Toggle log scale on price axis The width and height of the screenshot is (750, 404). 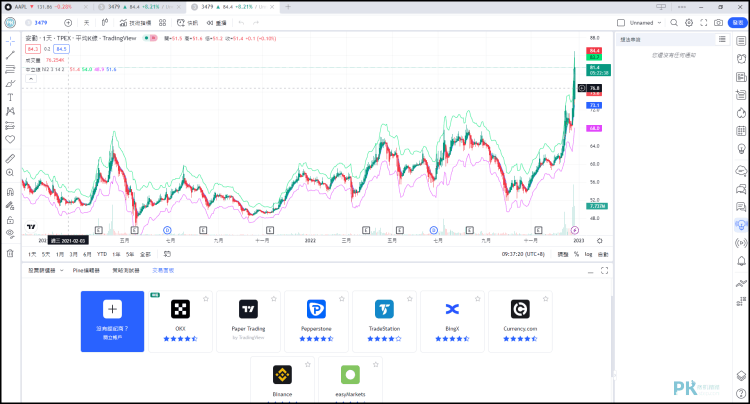click(588, 254)
